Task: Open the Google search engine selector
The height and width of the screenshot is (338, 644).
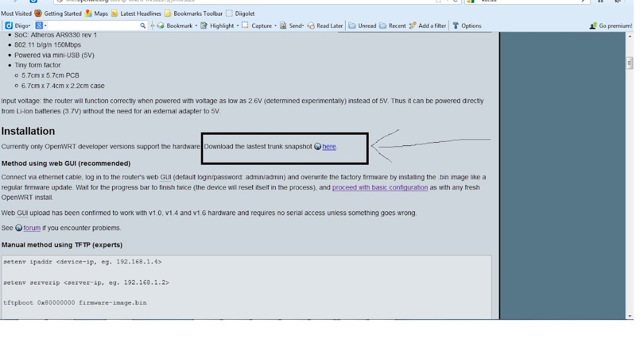Action: click(x=41, y=26)
